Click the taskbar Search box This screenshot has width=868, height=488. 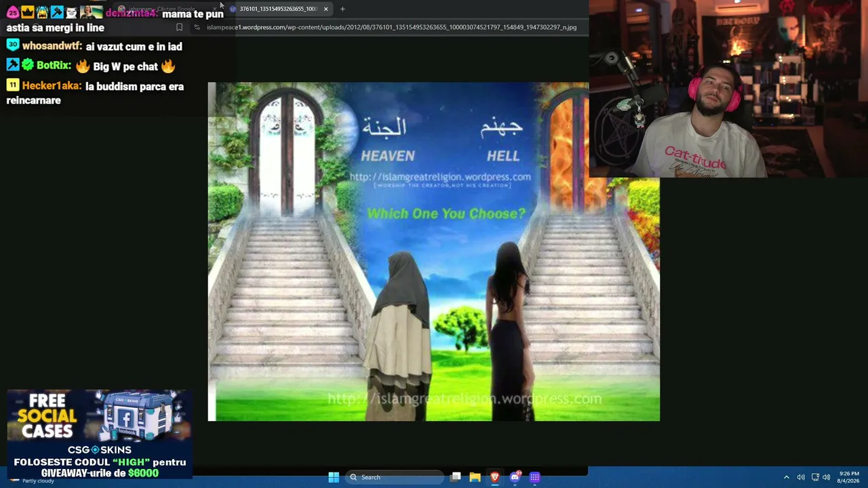click(x=395, y=477)
